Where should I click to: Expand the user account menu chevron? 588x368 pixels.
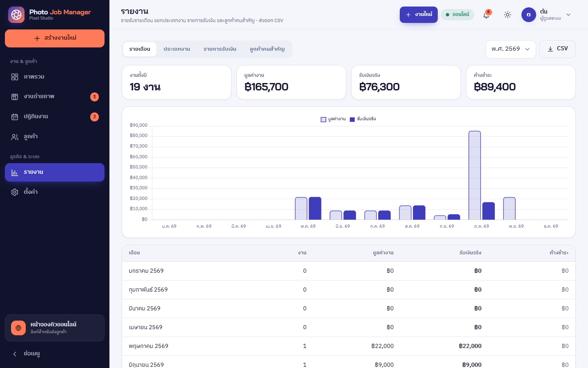point(568,15)
